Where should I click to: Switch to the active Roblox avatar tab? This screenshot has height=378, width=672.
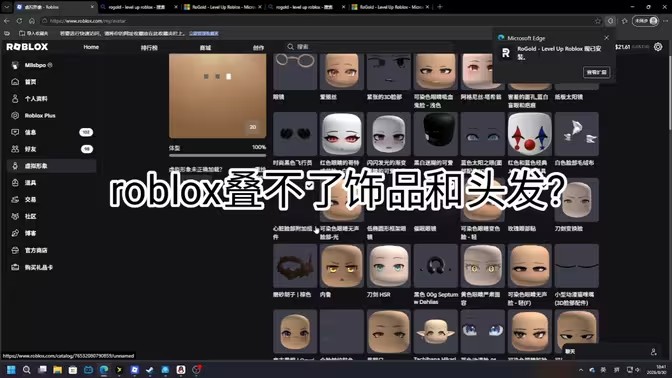(x=55, y=7)
